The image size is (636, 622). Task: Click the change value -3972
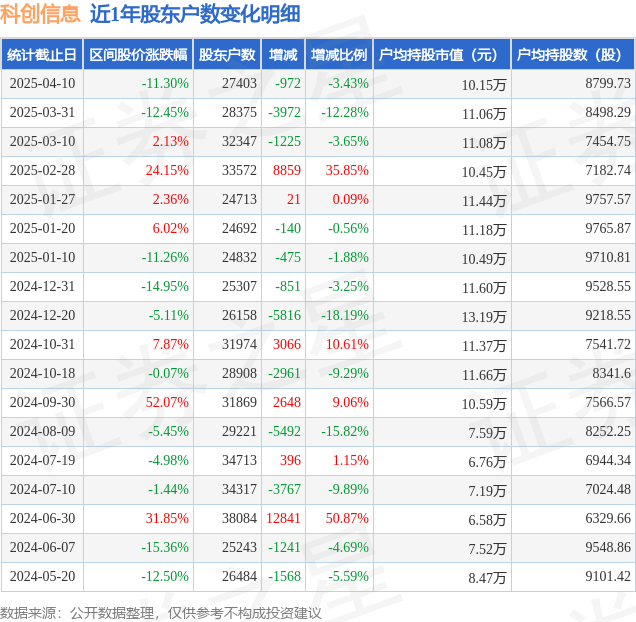[285, 112]
